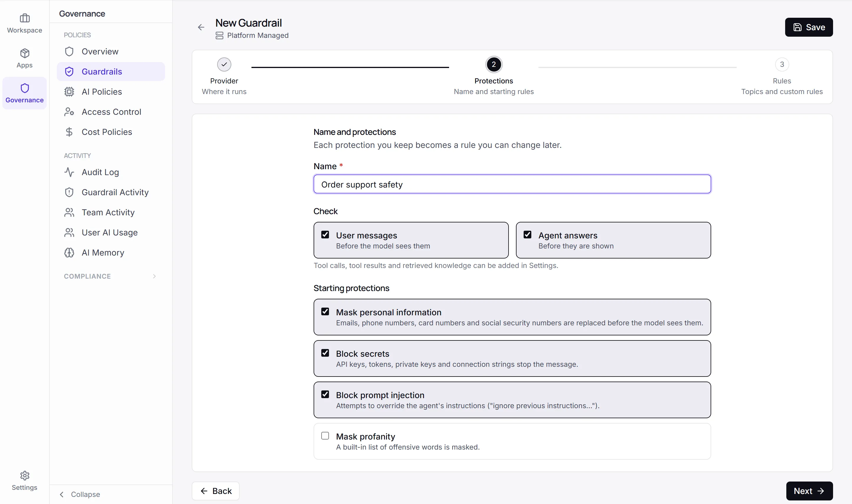The height and width of the screenshot is (504, 852).
Task: Click the Platform Managed server icon
Action: (x=220, y=35)
